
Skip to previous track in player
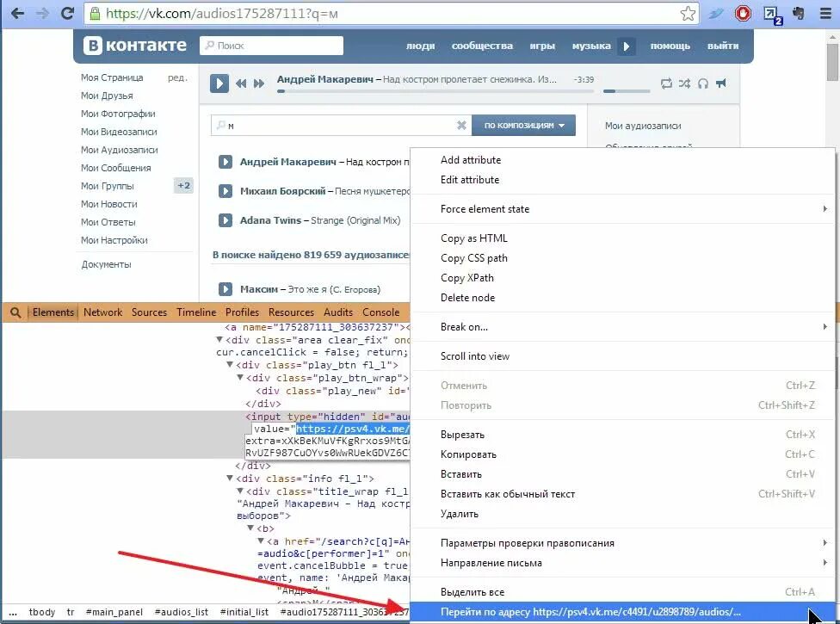click(241, 83)
